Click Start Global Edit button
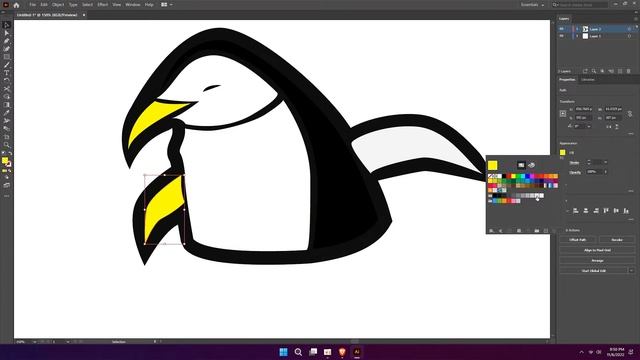Screen dimensions: 640x360 [593, 271]
